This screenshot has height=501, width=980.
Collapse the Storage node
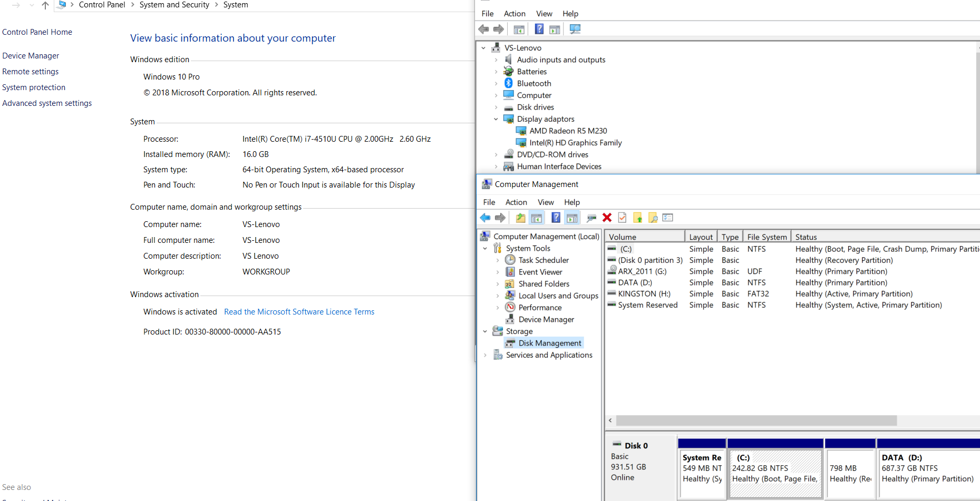pos(485,331)
